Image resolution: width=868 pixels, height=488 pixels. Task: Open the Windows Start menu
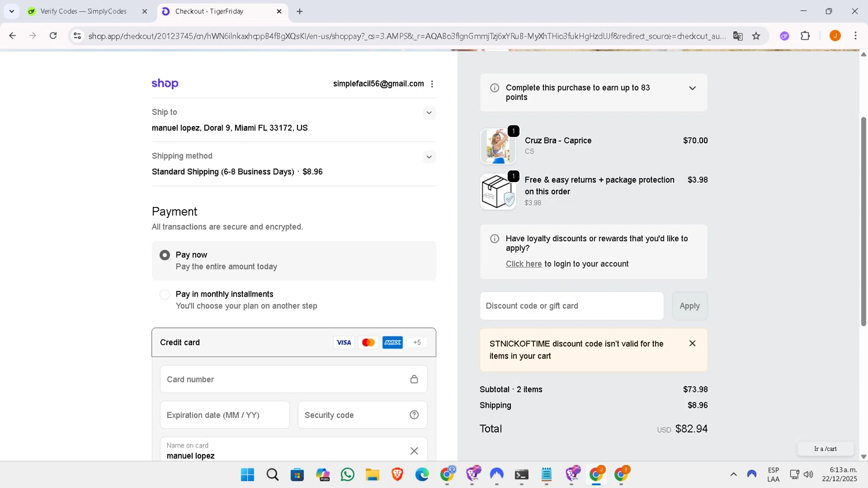coord(248,475)
